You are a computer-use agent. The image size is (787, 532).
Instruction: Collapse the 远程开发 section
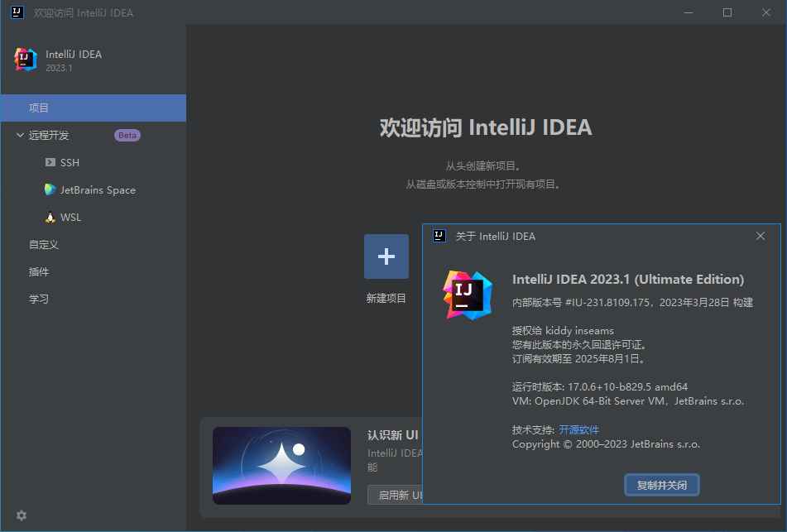(x=19, y=135)
